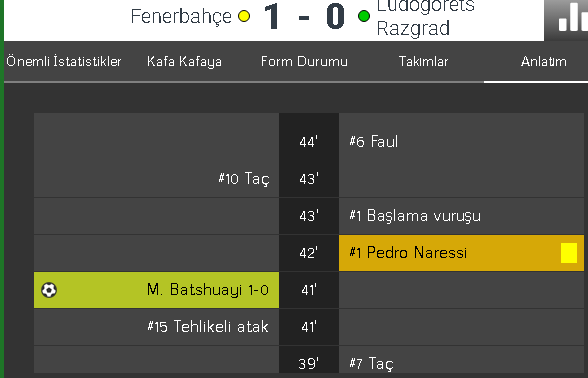Select the Anlatım tab
The height and width of the screenshot is (378, 588).
pyautogui.click(x=543, y=61)
